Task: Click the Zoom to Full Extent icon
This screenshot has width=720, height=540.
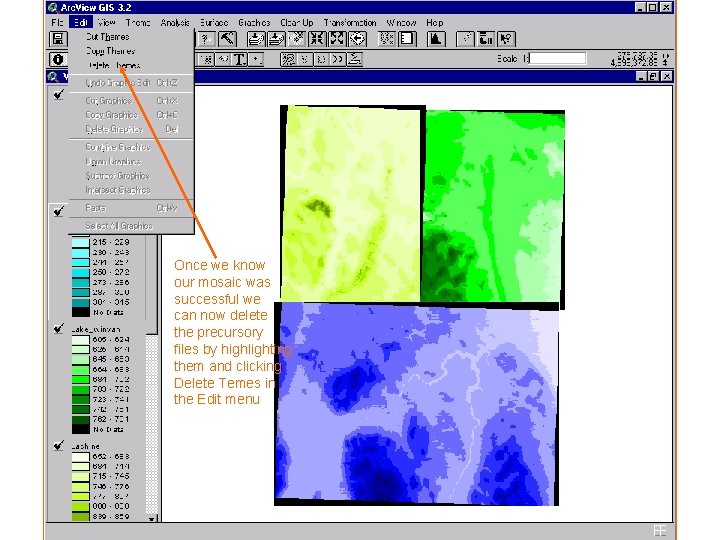Action: point(255,39)
